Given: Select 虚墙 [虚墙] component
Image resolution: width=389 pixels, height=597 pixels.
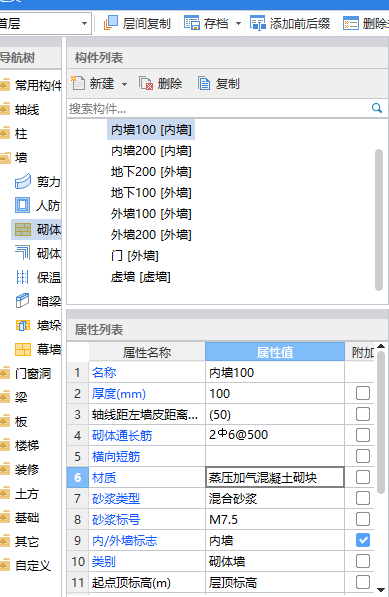Looking at the screenshot, I should coord(140,276).
